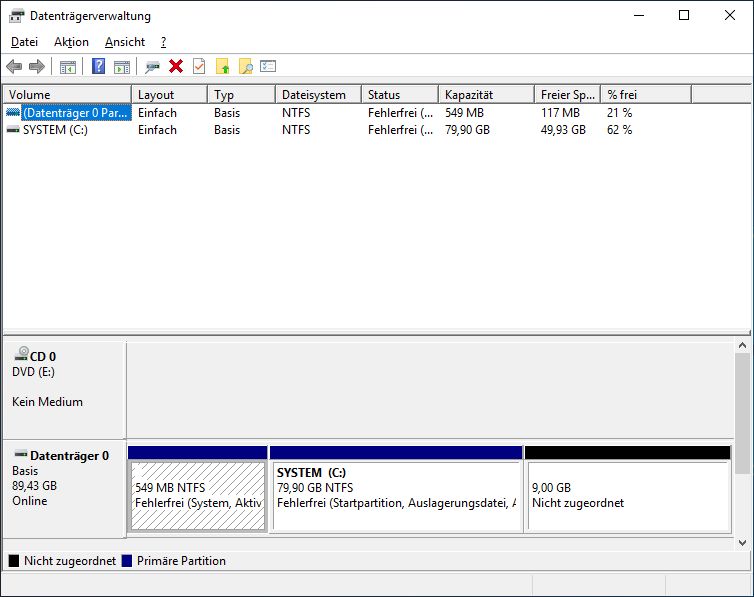Image resolution: width=754 pixels, height=597 pixels.
Task: Click the vertical scrollbar thumb in disk pane
Action: [742, 413]
